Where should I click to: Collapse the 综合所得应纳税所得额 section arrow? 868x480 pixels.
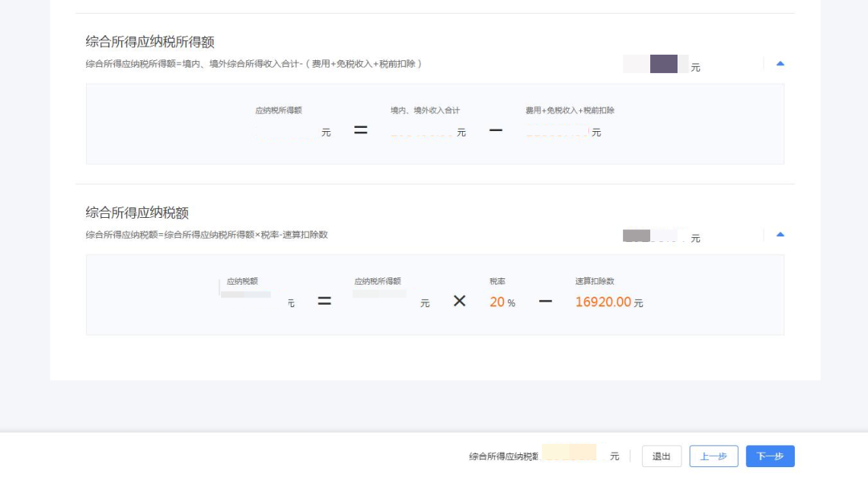point(780,64)
